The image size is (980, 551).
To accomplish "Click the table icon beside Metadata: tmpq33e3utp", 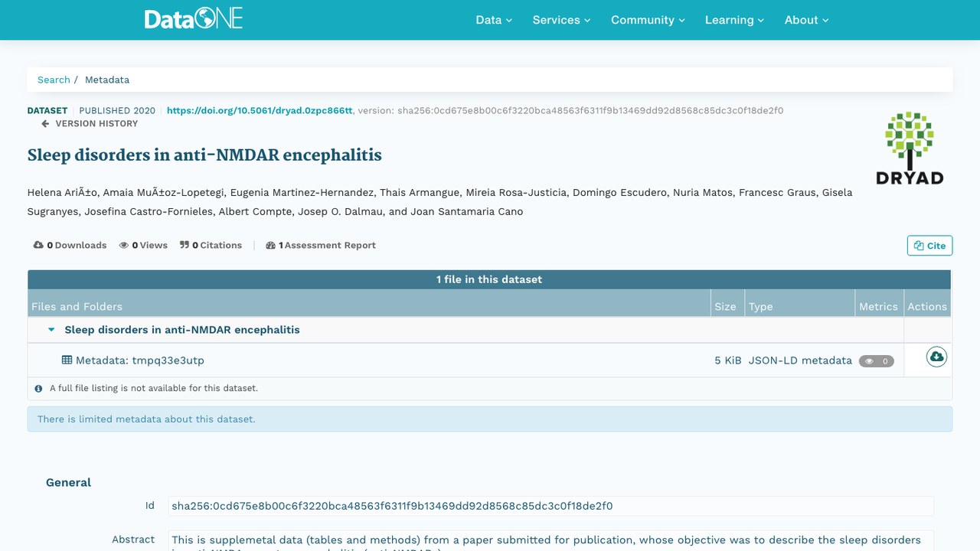I will (67, 360).
